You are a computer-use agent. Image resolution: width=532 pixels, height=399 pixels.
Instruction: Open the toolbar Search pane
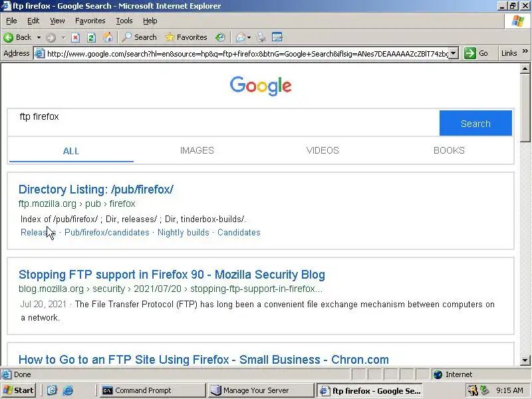point(139,37)
